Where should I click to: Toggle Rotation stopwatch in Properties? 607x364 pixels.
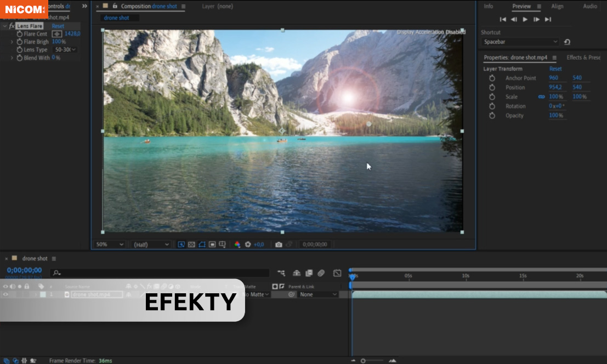click(x=492, y=106)
